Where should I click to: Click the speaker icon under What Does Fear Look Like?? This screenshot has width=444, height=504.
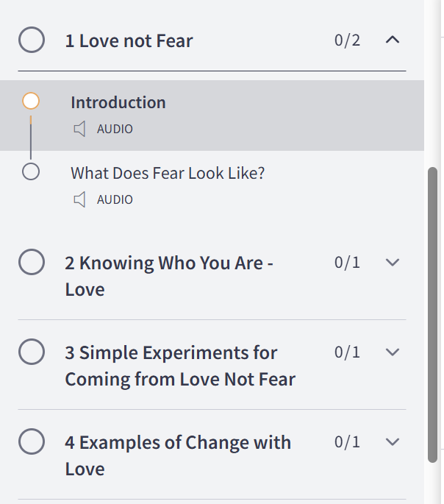80,199
